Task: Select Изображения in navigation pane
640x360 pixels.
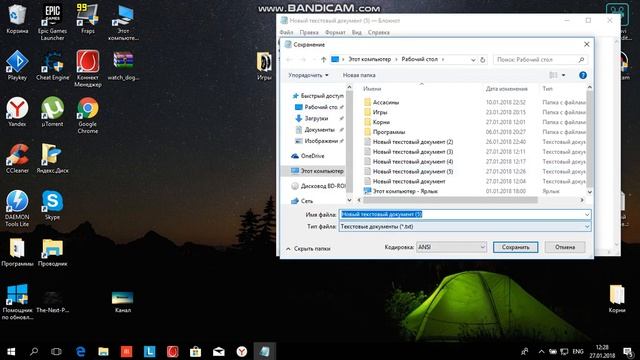Action: tap(321, 141)
